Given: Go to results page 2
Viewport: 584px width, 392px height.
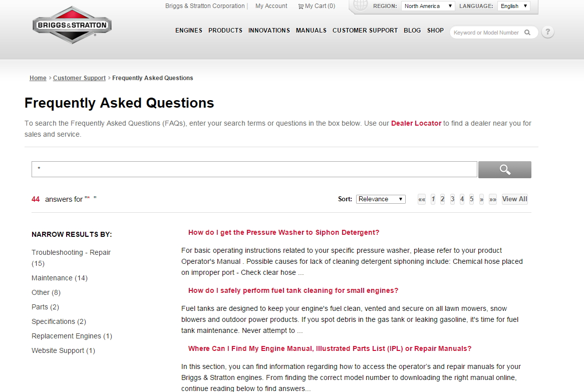Looking at the screenshot, I should [442, 199].
